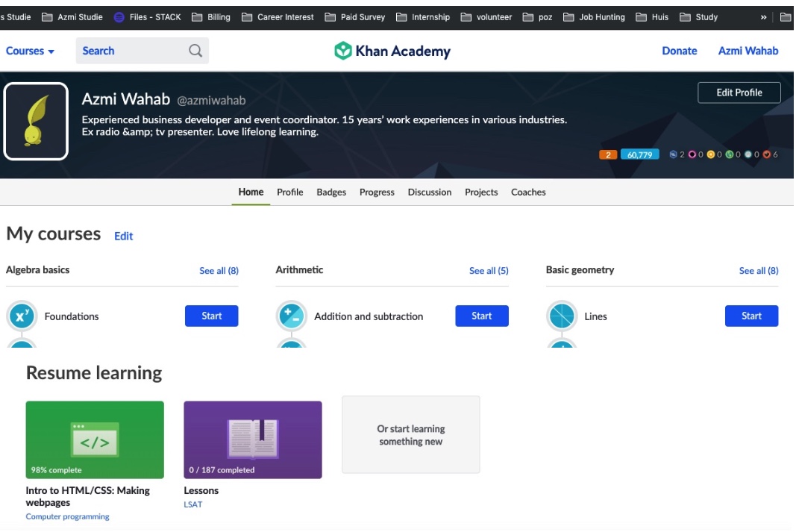Screen dimensions: 799x532
Task: Click the Algebra basics course heading
Action: click(x=38, y=270)
